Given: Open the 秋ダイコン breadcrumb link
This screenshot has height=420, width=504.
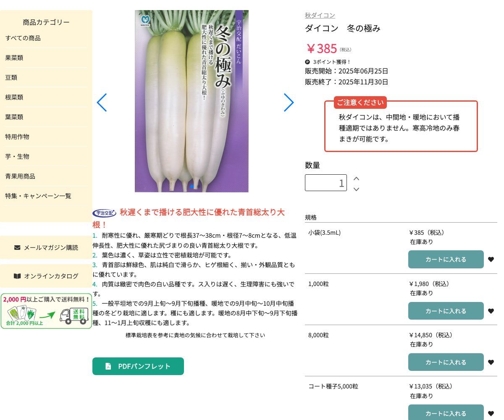Looking at the screenshot, I should click(x=320, y=15).
